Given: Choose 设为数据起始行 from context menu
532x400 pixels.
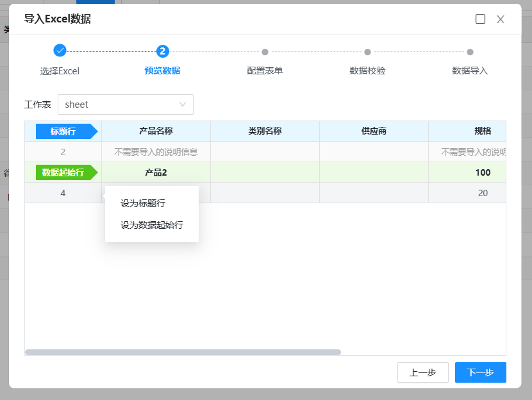Looking at the screenshot, I should coord(151,225).
